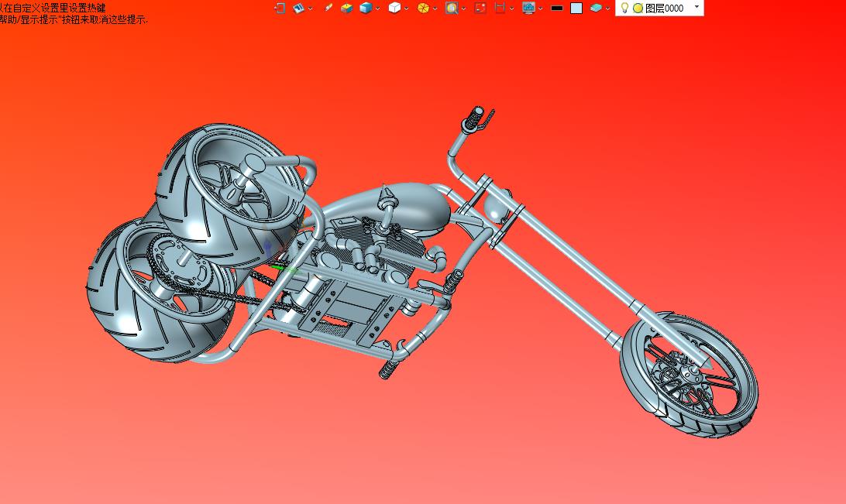Click the black line color swatch

556,8
